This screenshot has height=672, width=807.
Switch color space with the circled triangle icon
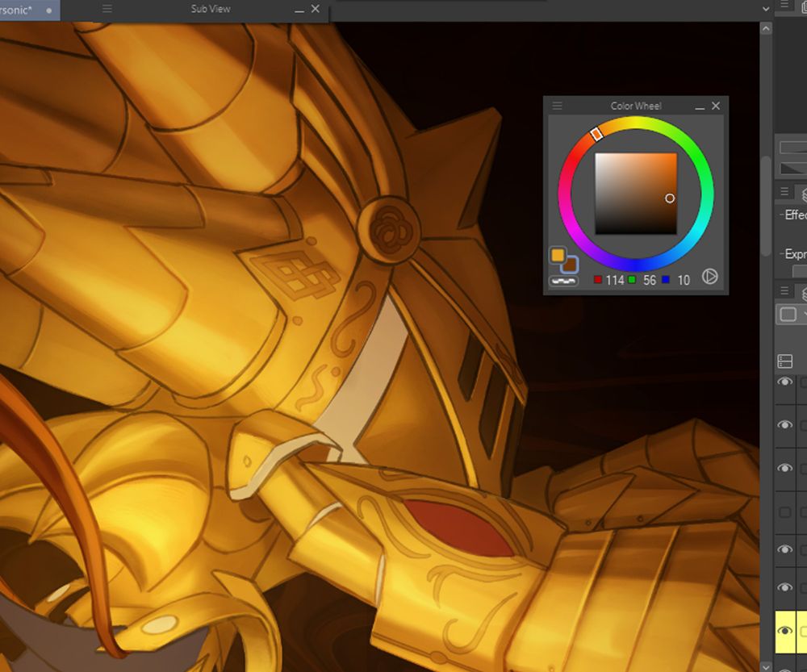pos(709,277)
